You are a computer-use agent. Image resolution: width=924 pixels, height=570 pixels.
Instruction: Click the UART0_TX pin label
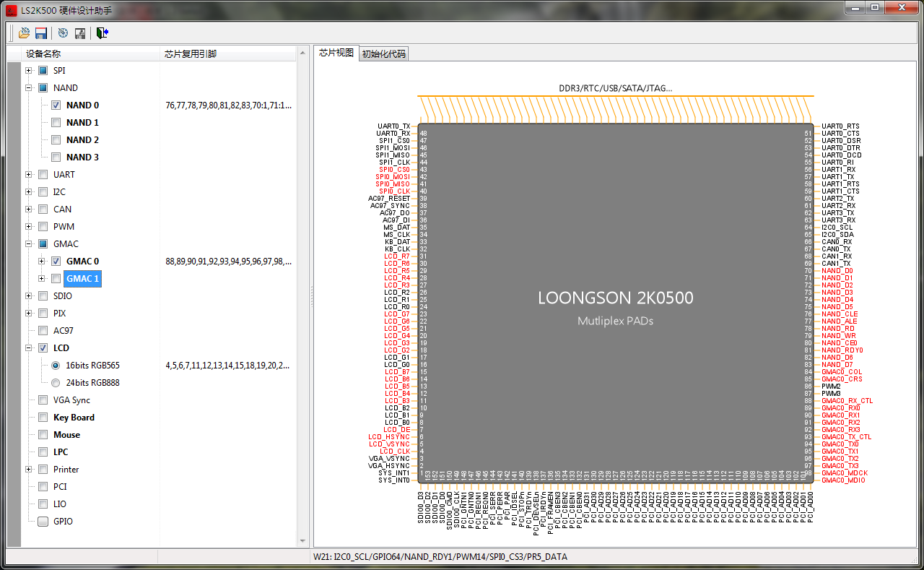click(x=393, y=126)
